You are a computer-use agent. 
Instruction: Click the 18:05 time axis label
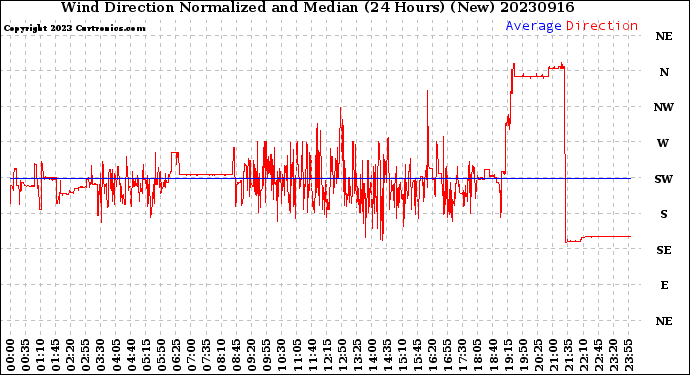click(x=478, y=355)
